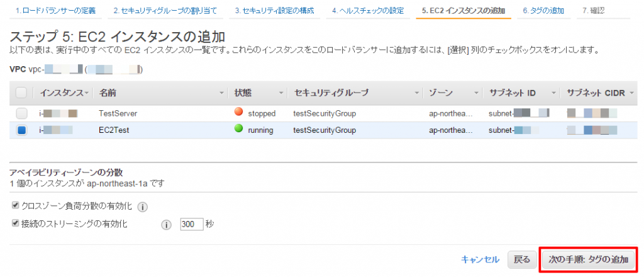Click green running status icon for EC2Test

[x=238, y=128]
